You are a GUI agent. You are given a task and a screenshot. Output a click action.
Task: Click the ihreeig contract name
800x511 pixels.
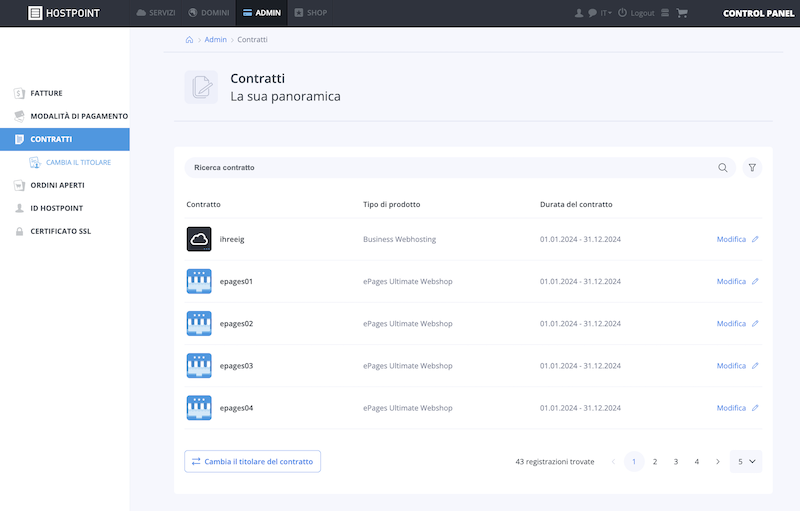click(232, 239)
